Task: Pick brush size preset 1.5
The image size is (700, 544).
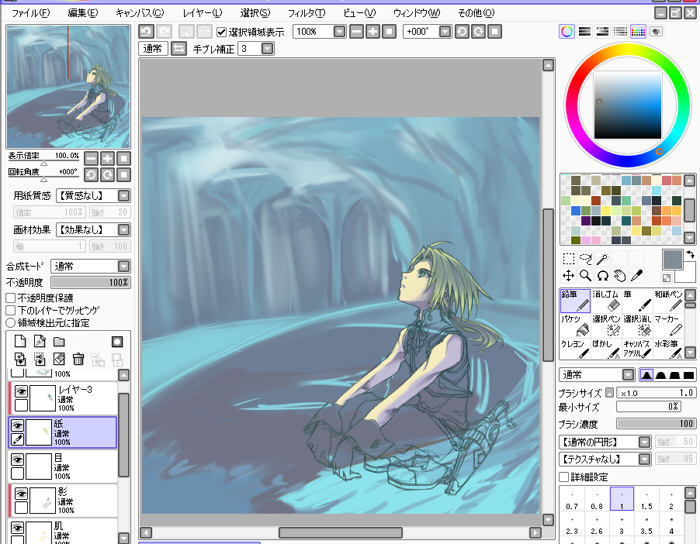Action: pos(646,499)
